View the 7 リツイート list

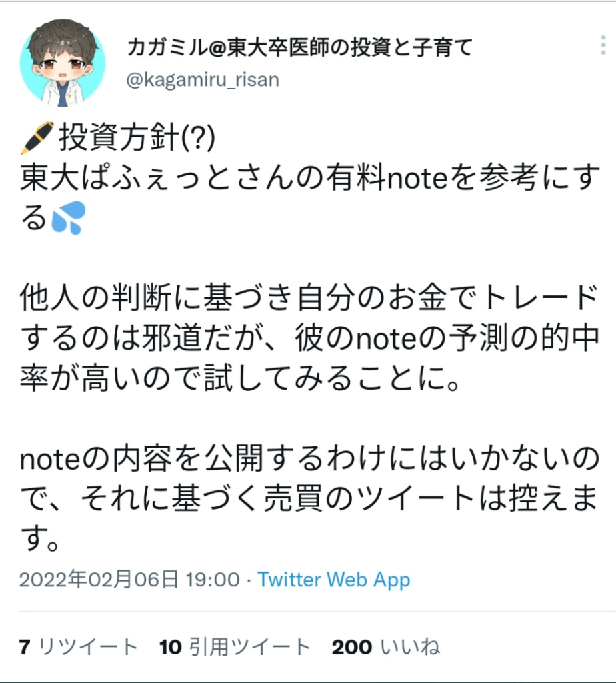coord(79,647)
